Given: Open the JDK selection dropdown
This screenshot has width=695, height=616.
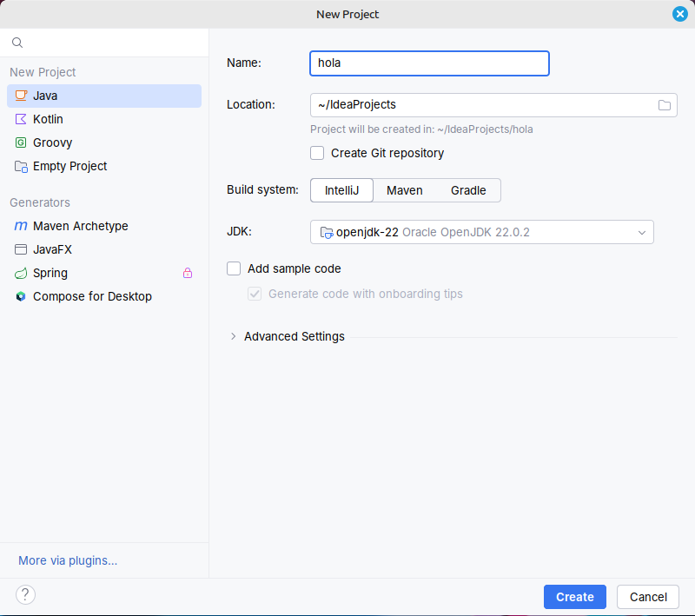Looking at the screenshot, I should [641, 232].
